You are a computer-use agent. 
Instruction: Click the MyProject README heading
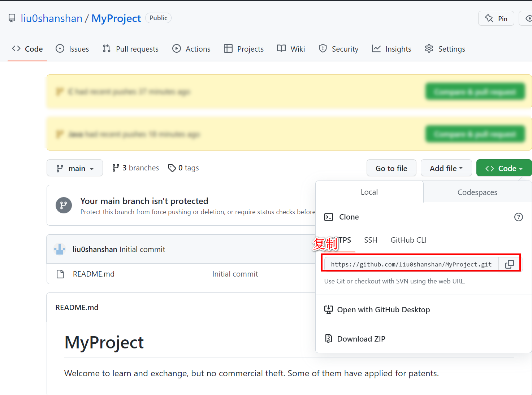click(x=104, y=342)
